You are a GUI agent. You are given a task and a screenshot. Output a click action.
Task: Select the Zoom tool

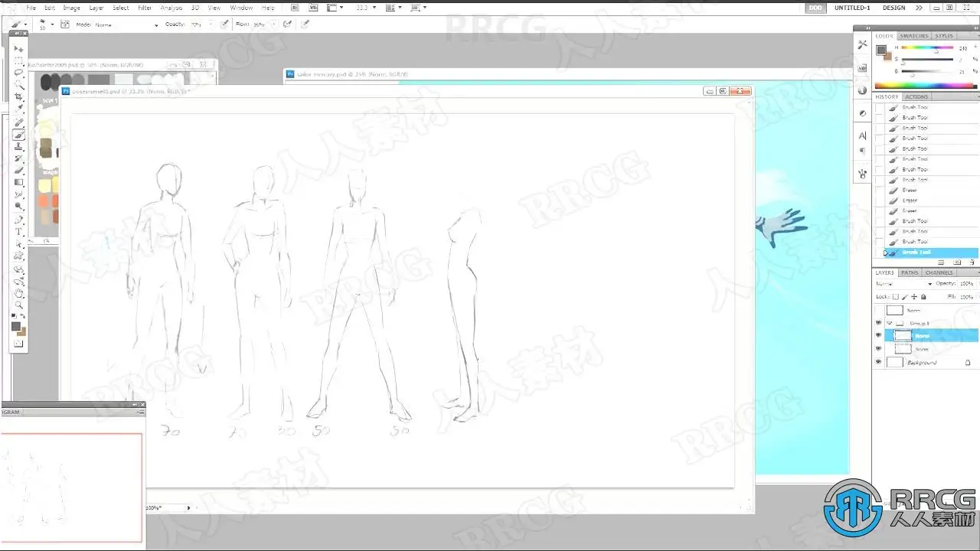point(19,305)
